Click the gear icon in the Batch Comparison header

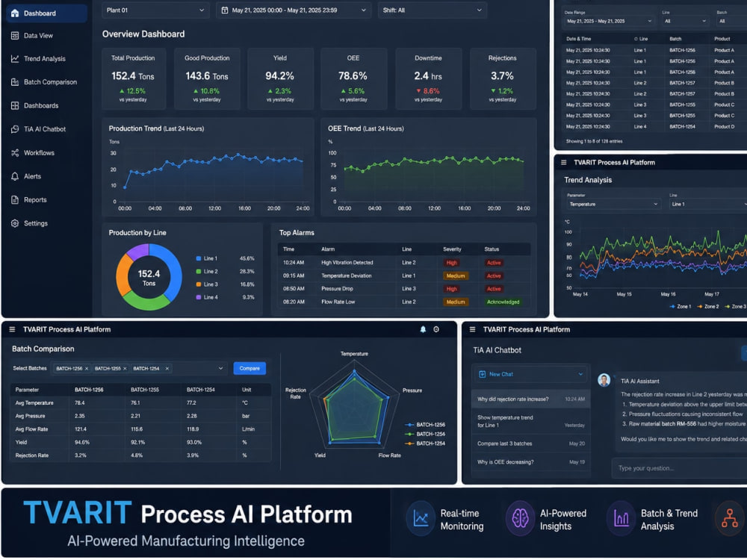436,329
